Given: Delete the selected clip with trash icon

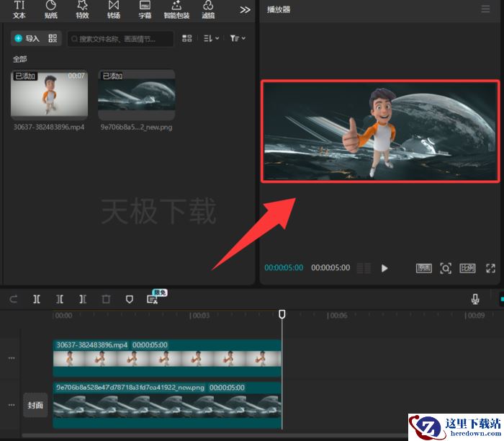Looking at the screenshot, I should pos(106,300).
